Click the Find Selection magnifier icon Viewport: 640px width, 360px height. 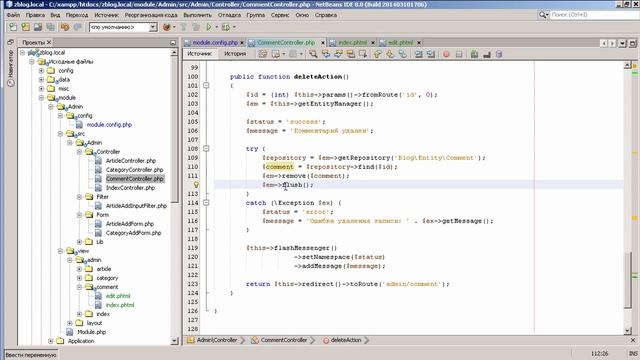point(313,54)
